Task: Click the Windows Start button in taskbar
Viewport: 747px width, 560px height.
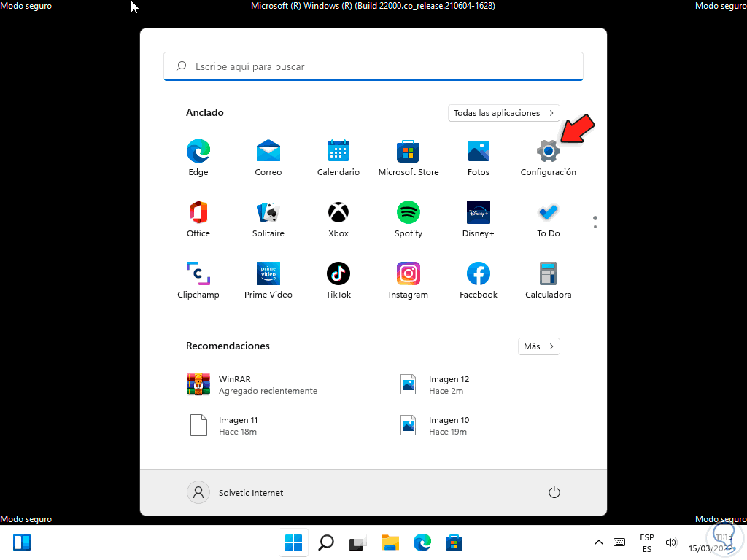Action: (293, 542)
